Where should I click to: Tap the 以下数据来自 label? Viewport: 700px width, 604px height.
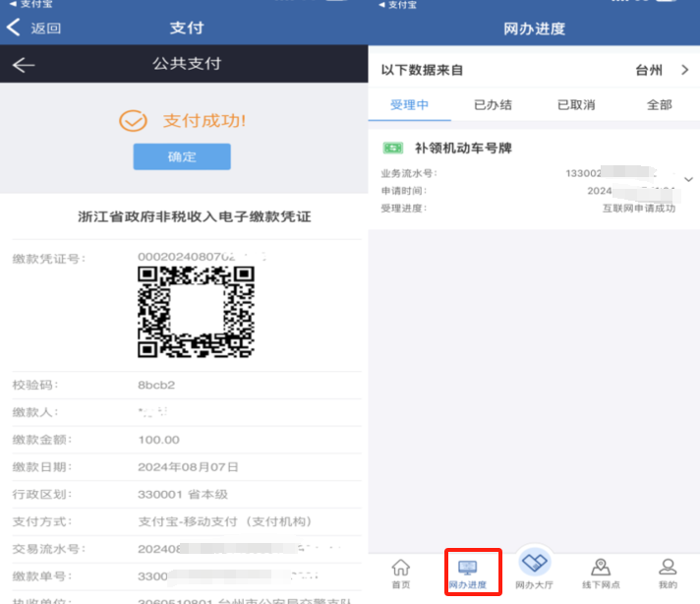422,70
